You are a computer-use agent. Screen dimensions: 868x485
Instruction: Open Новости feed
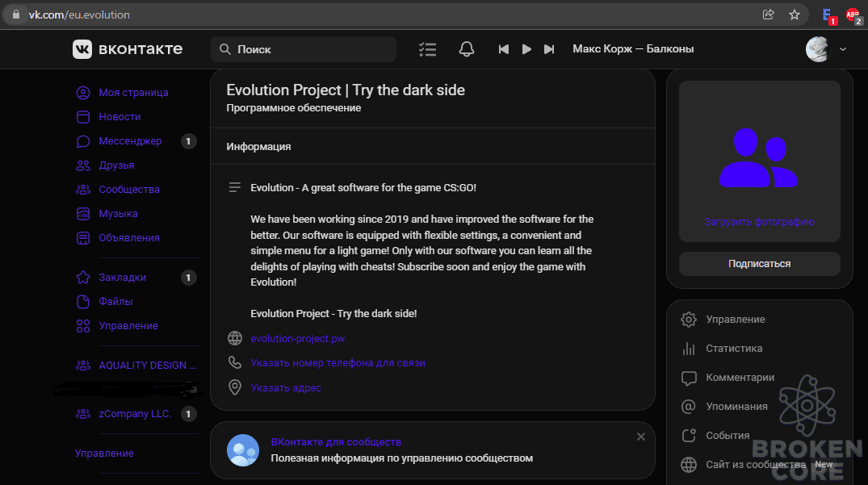pyautogui.click(x=120, y=117)
